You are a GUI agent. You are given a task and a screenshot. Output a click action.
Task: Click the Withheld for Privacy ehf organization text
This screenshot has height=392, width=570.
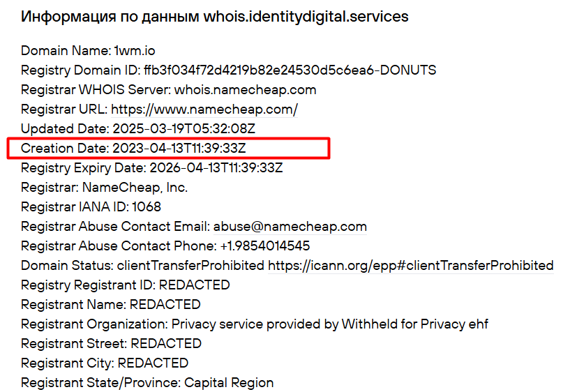pyautogui.click(x=414, y=324)
